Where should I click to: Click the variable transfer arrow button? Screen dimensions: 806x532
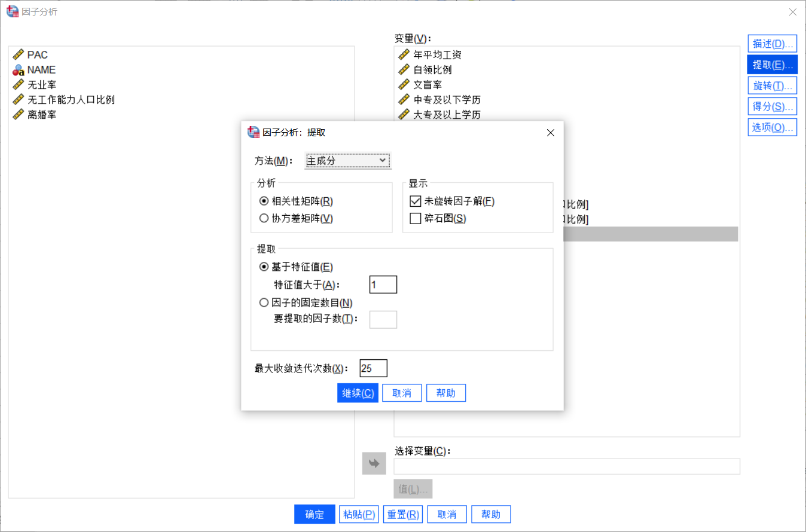click(x=374, y=463)
